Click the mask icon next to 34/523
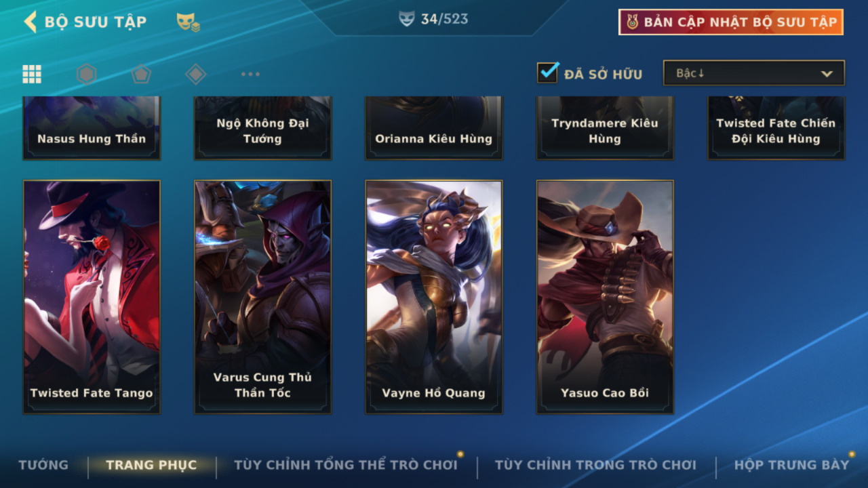This screenshot has height=488, width=868. (x=406, y=19)
